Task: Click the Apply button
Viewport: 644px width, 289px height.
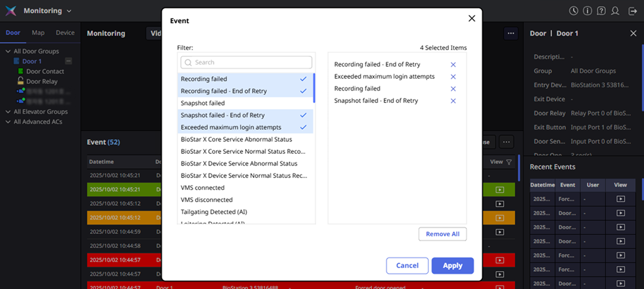Action: click(x=452, y=265)
